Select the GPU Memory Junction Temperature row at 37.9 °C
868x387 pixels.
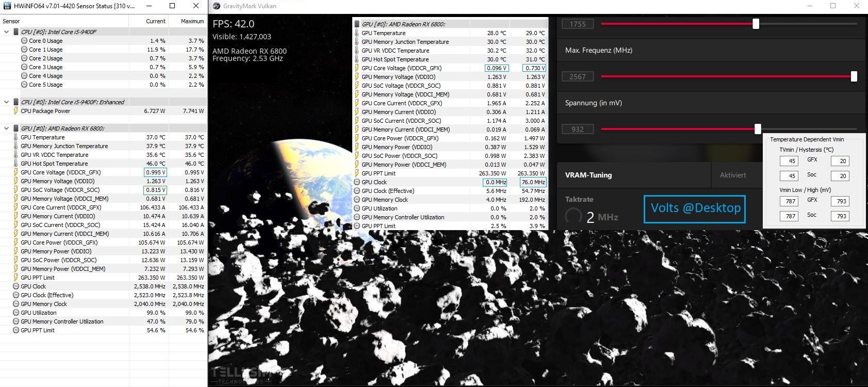click(x=103, y=146)
